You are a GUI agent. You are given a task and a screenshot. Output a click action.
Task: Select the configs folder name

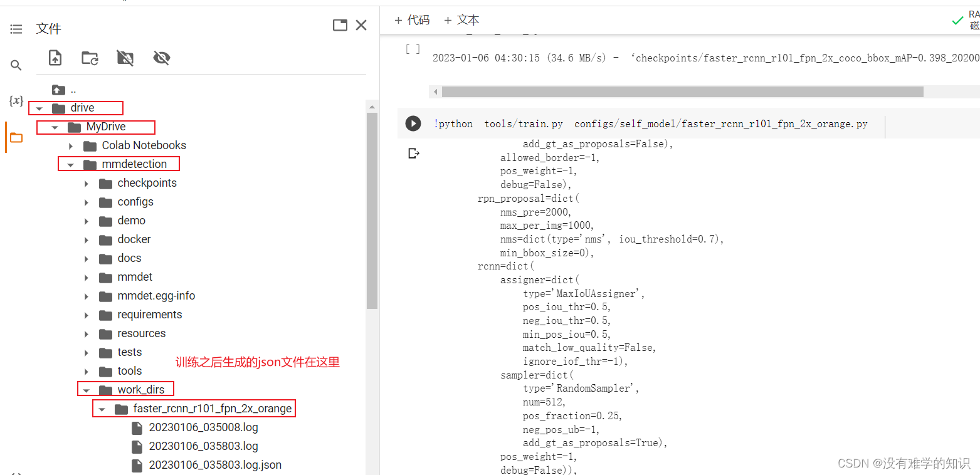click(135, 202)
